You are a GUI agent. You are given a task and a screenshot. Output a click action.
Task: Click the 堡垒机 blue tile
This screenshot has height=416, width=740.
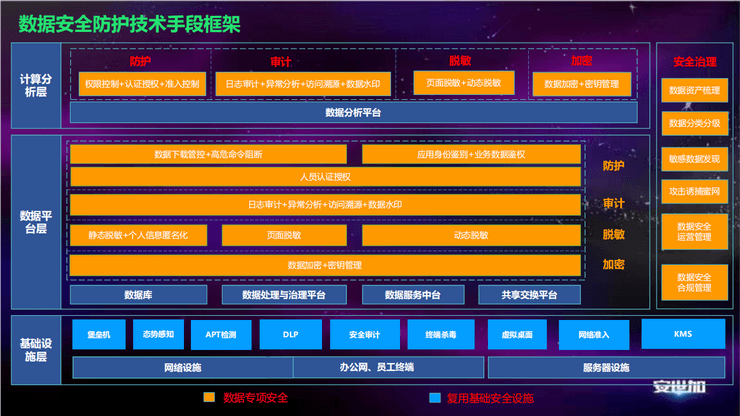tap(99, 334)
